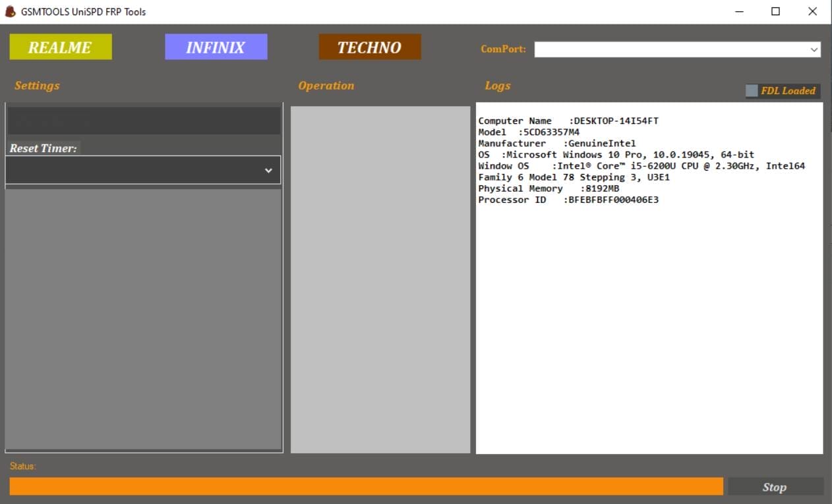Click the disabled box above Reset Timer
Image resolution: width=832 pixels, height=504 pixels.
143,121
